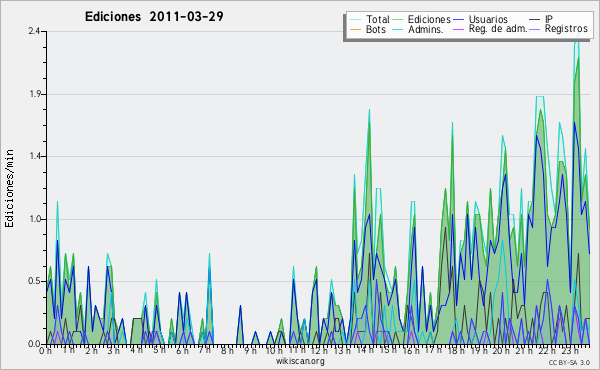Click the 'Ediciones/min' y-axis label
Viewport: 600px width, 370px height.
(x=9, y=189)
